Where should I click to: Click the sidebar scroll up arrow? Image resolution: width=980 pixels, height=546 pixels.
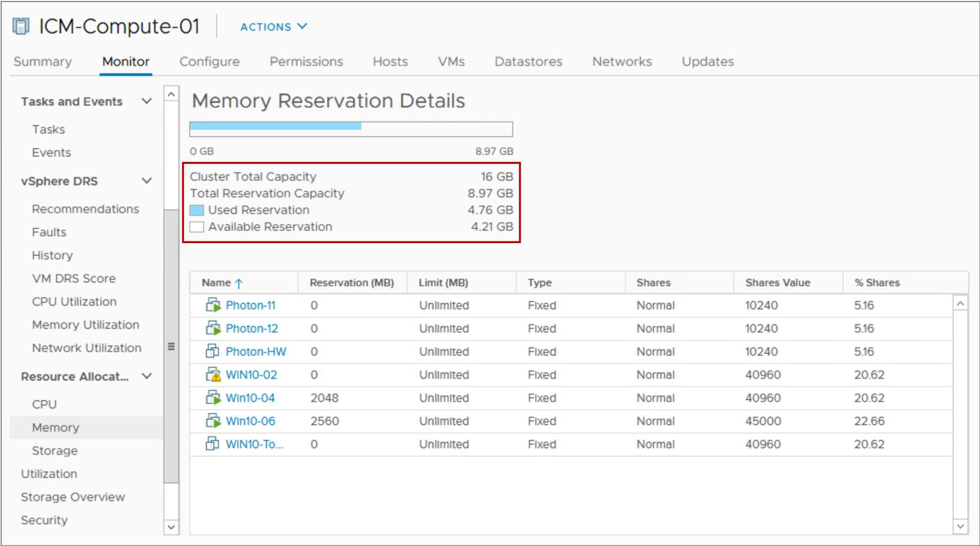click(x=171, y=93)
